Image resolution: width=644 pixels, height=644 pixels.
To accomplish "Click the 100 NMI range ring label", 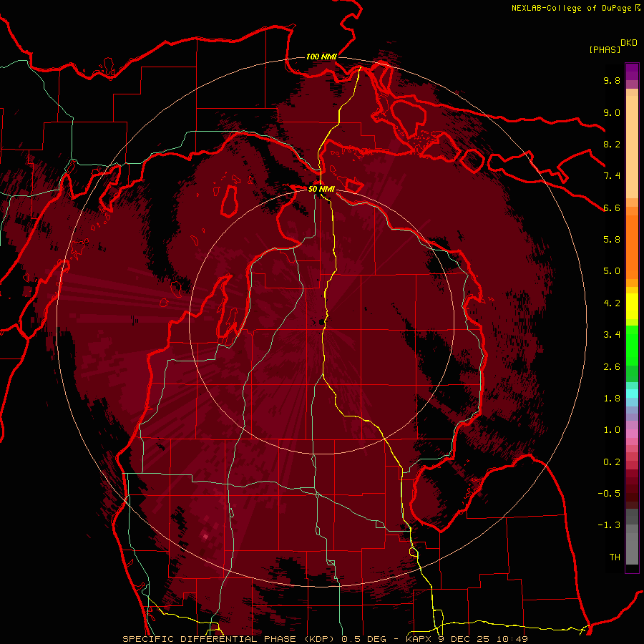I will (321, 57).
